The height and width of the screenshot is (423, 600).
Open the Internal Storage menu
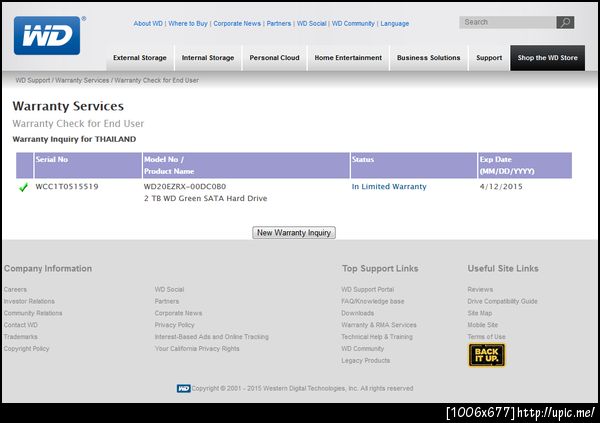pyautogui.click(x=208, y=58)
